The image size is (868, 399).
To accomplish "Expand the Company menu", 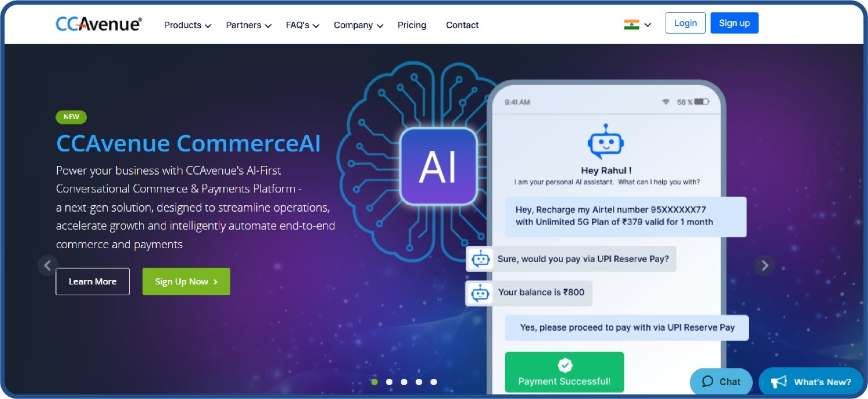I will point(359,25).
